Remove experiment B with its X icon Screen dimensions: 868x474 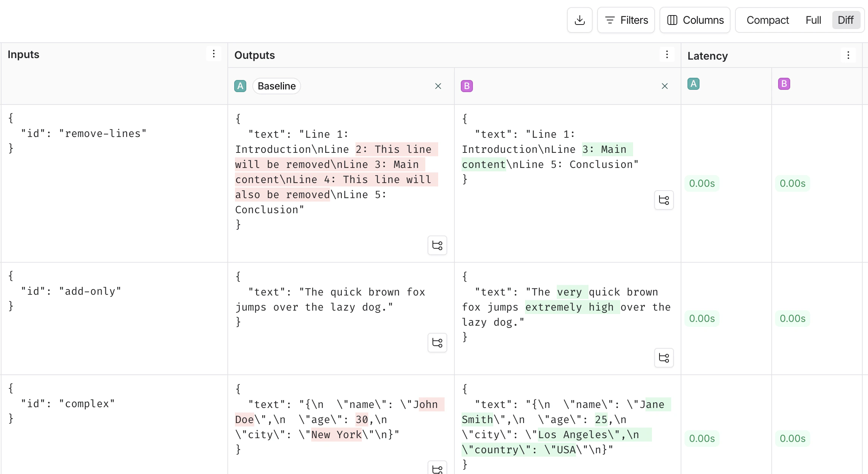pyautogui.click(x=665, y=86)
